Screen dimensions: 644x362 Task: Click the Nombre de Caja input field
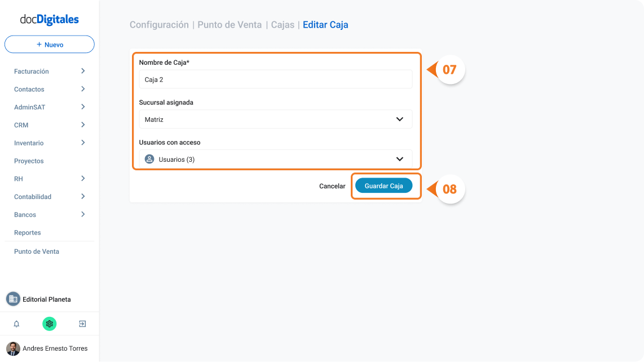(276, 80)
